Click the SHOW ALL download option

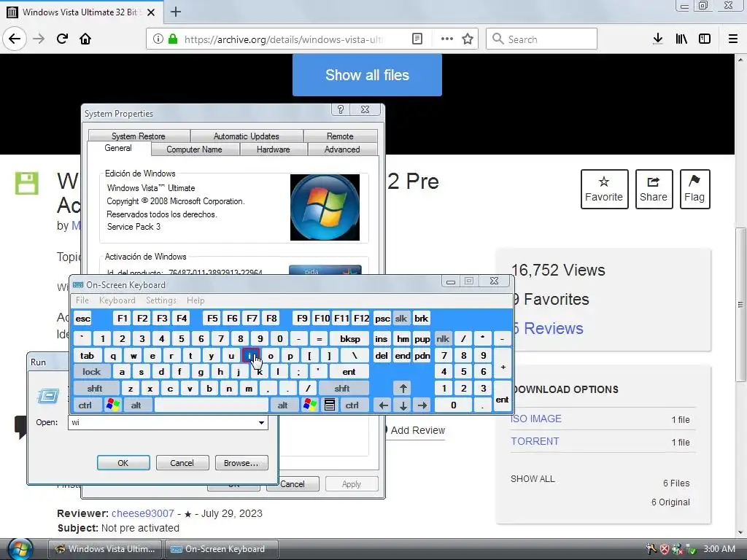(x=533, y=479)
